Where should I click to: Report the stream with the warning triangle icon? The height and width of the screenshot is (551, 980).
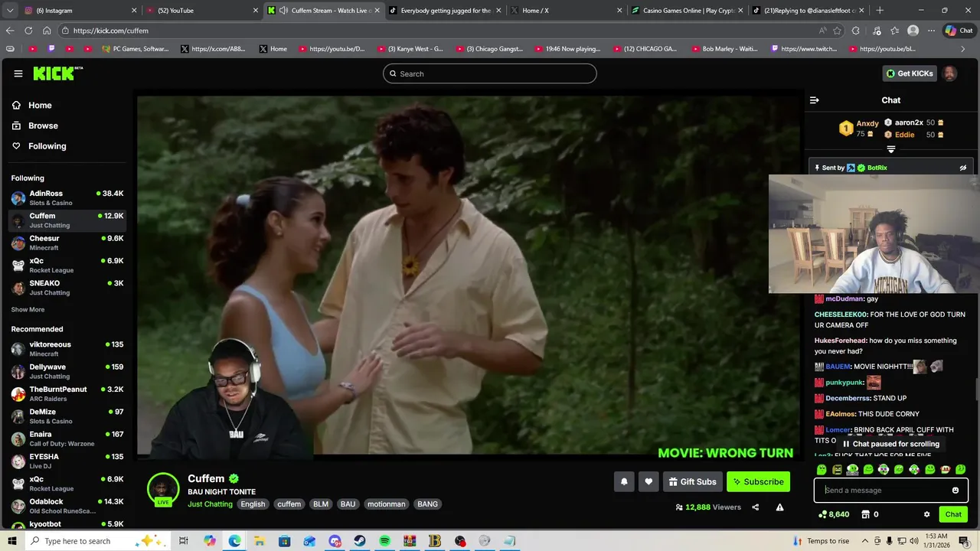[779, 507]
